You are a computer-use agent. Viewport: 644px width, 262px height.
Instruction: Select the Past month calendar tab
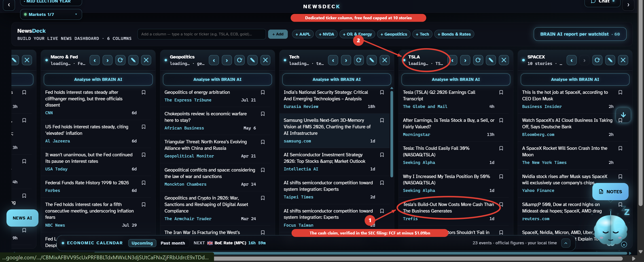pyautogui.click(x=173, y=243)
